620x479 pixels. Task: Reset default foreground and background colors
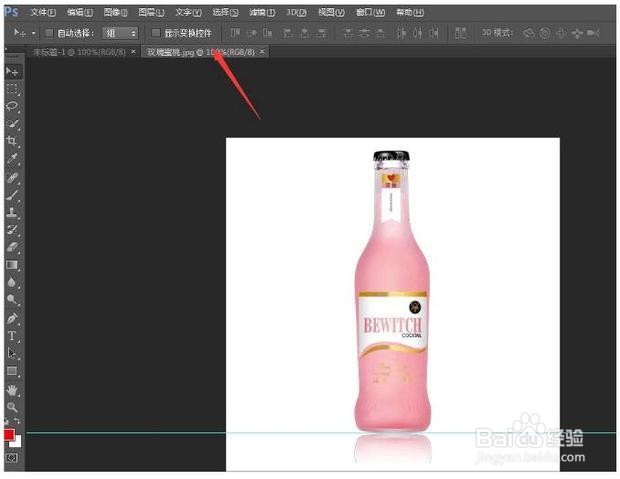6,421
